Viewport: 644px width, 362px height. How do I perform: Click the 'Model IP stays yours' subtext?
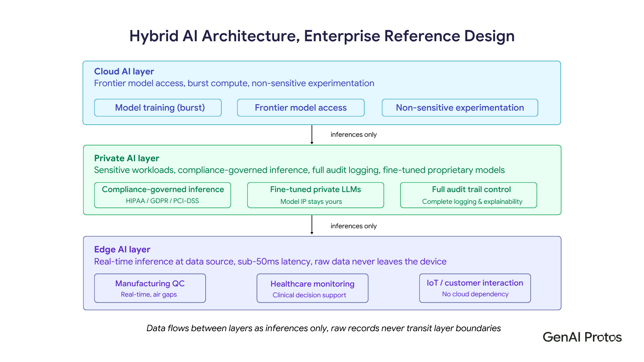coord(311,201)
